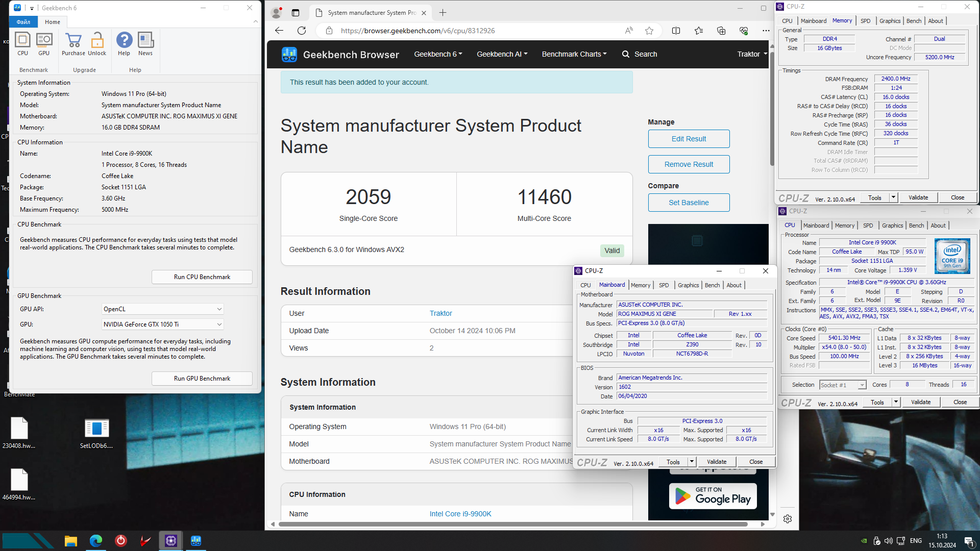
Task: Open the Traktor account dropdown
Action: point(752,54)
